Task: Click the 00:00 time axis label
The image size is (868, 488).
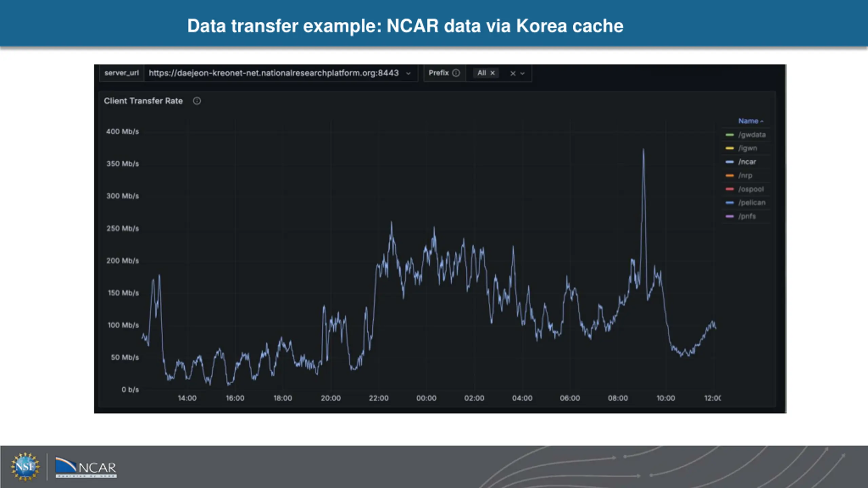Action: pos(427,398)
